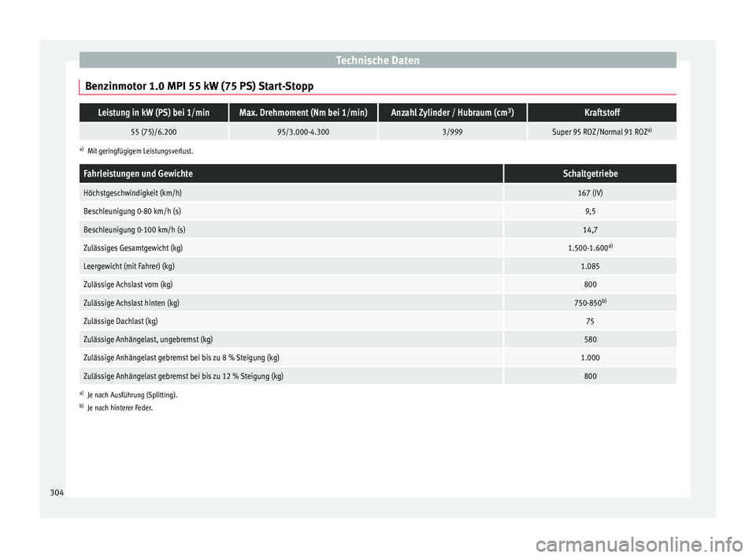Select the acceleration value '9,5'

click(590, 211)
